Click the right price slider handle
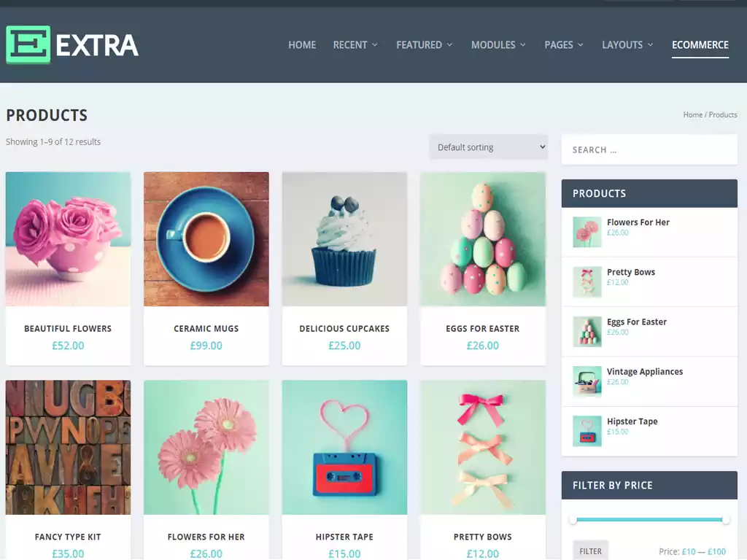This screenshot has height=560, width=747. coord(726,520)
